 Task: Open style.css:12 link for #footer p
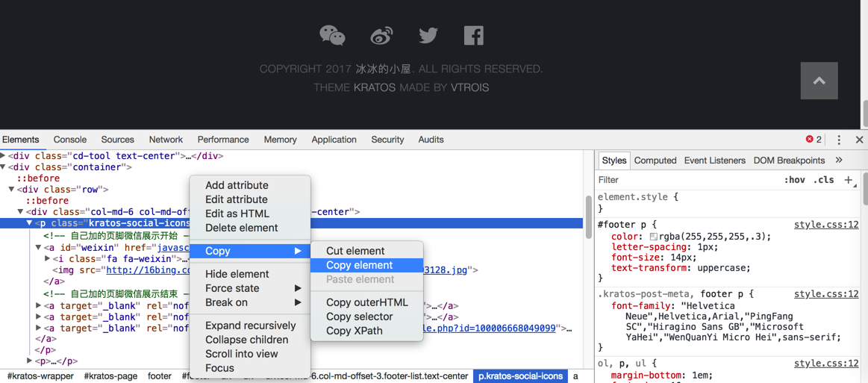coord(825,225)
